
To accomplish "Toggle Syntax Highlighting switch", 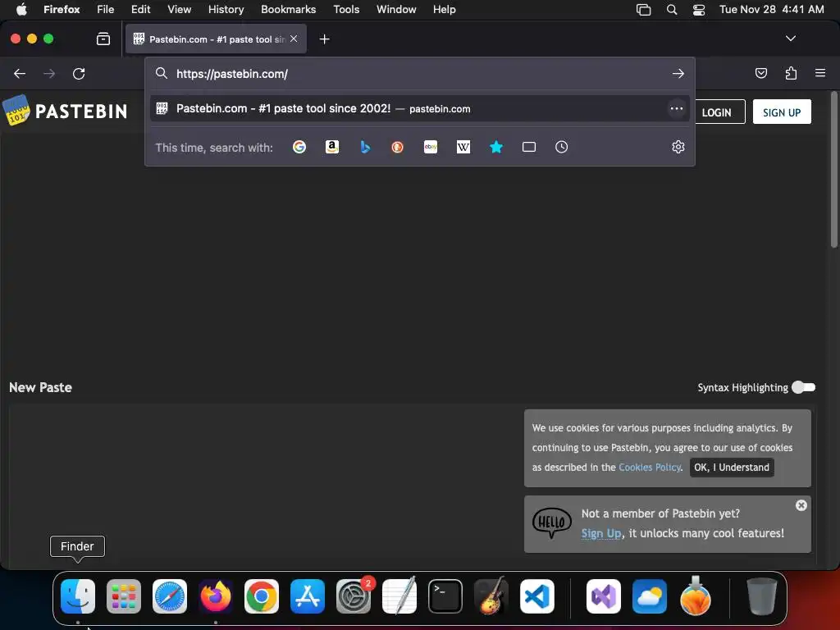I will click(x=804, y=387).
